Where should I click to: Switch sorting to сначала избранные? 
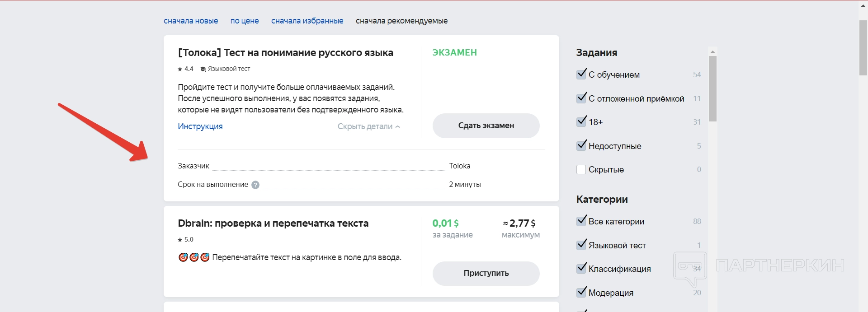click(x=307, y=21)
